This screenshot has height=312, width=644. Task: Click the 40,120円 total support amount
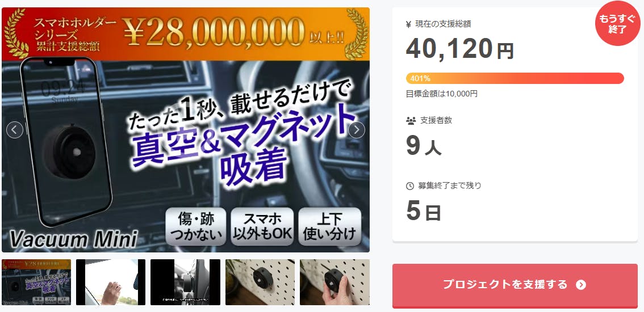[x=459, y=49]
